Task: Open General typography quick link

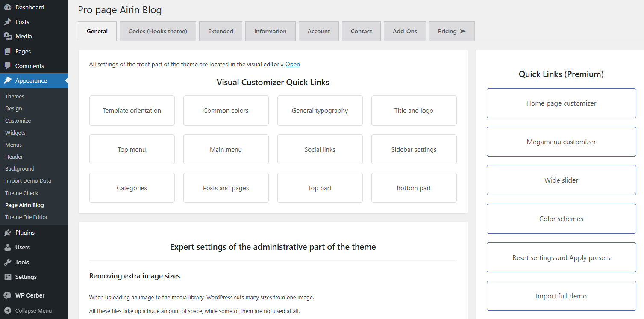Action: point(320,111)
